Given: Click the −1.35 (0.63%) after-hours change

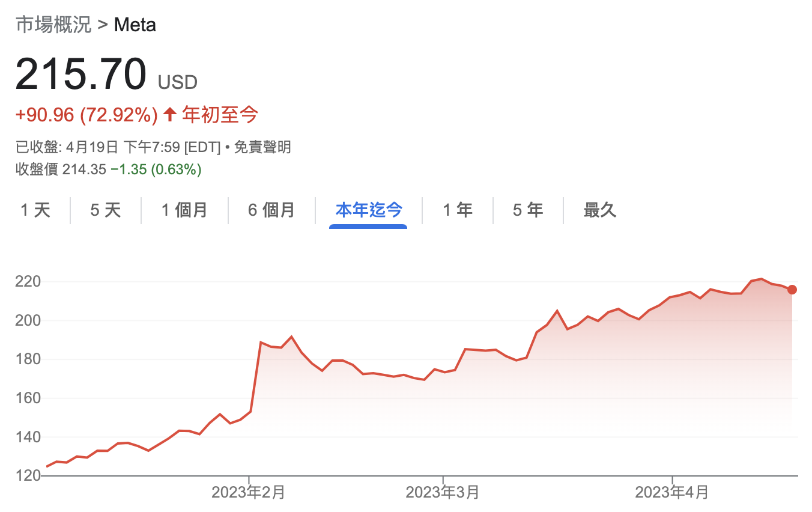Looking at the screenshot, I should [x=156, y=169].
